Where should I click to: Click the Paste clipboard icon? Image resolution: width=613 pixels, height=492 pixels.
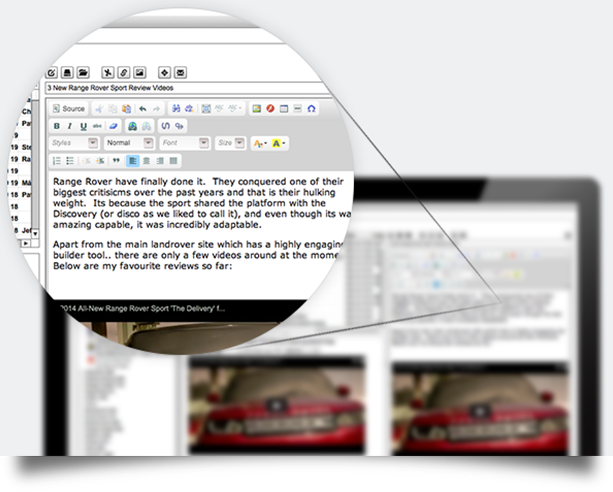point(126,109)
